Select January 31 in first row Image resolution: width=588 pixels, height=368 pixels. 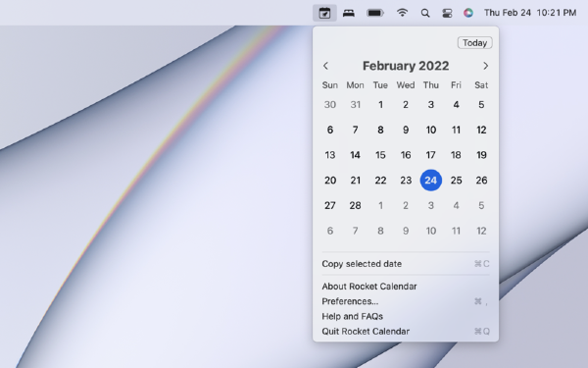click(355, 105)
